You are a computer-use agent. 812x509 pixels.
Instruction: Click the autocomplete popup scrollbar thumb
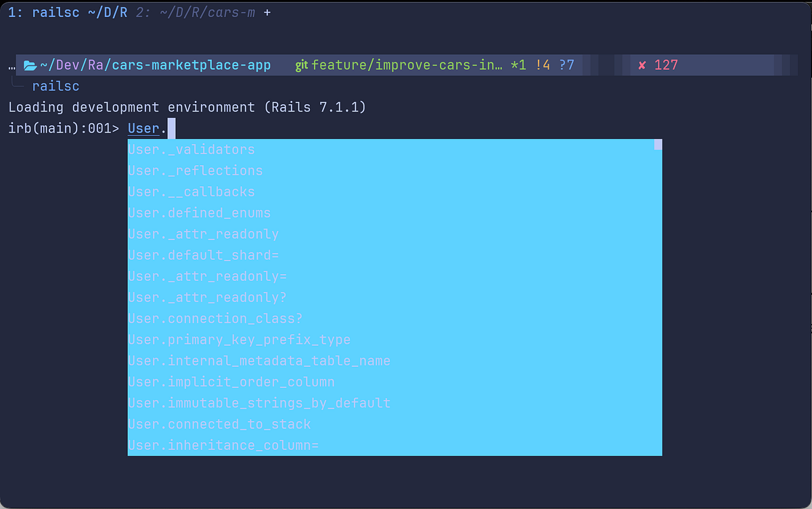pyautogui.click(x=657, y=145)
